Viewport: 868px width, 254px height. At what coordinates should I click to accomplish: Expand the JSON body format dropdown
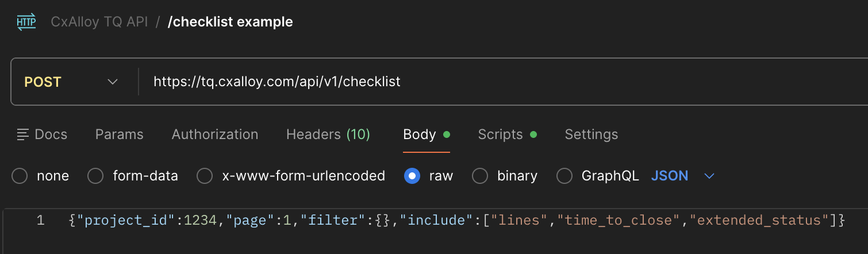(x=670, y=176)
